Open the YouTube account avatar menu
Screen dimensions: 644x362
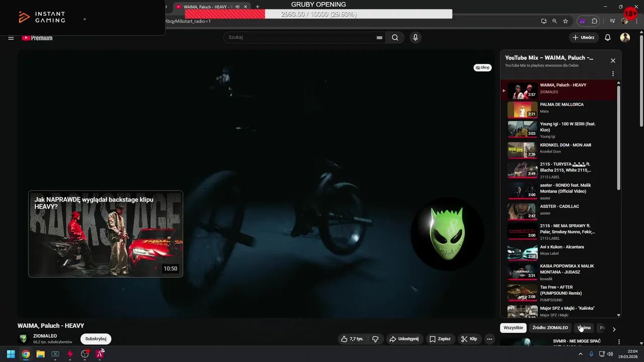point(625,38)
